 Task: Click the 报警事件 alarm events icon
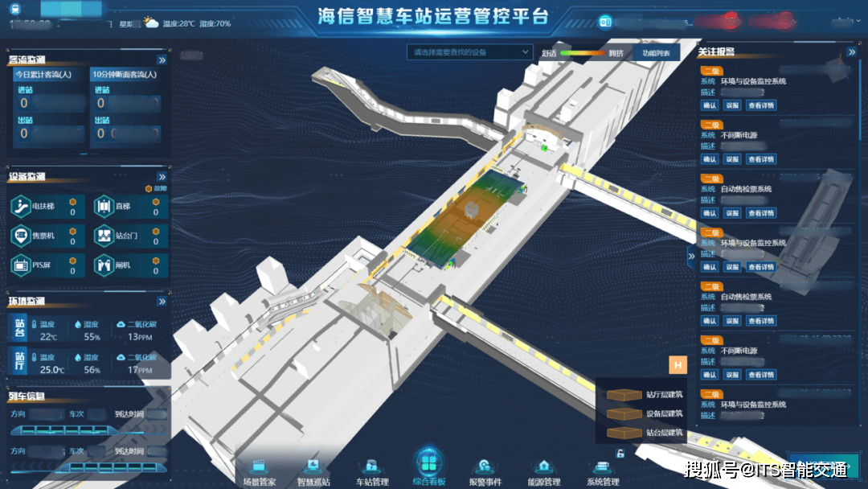(x=485, y=466)
